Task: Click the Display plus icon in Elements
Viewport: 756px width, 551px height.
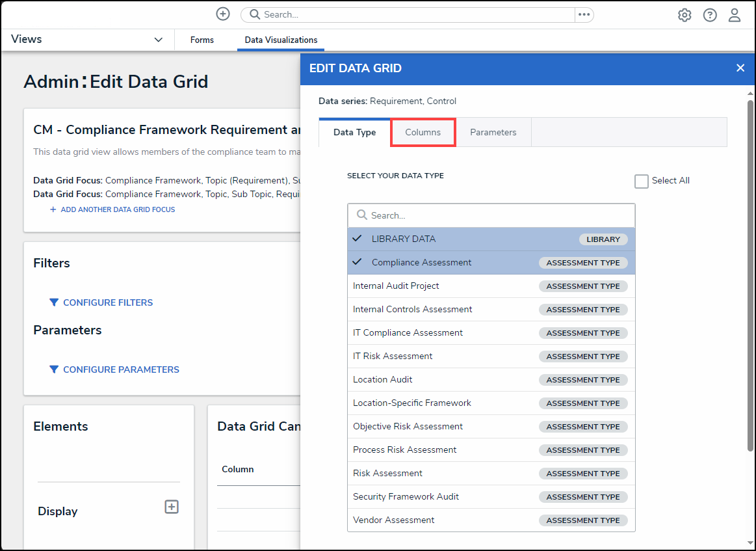Action: [x=172, y=507]
